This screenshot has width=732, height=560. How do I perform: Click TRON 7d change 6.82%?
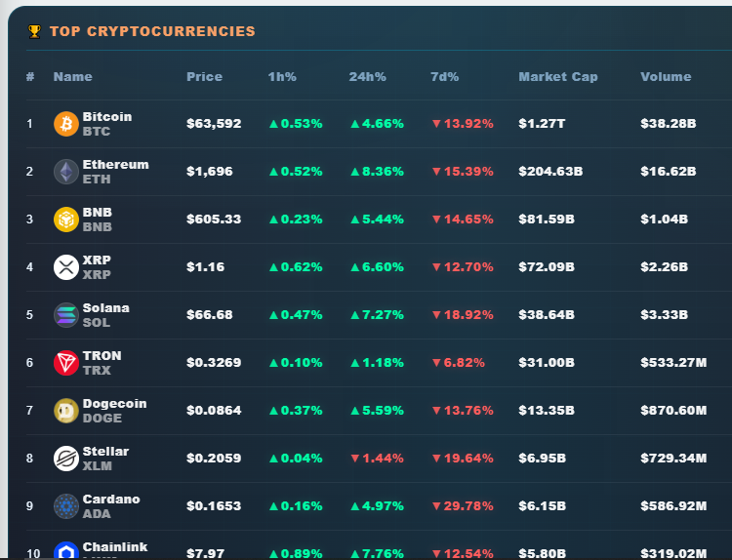click(458, 363)
